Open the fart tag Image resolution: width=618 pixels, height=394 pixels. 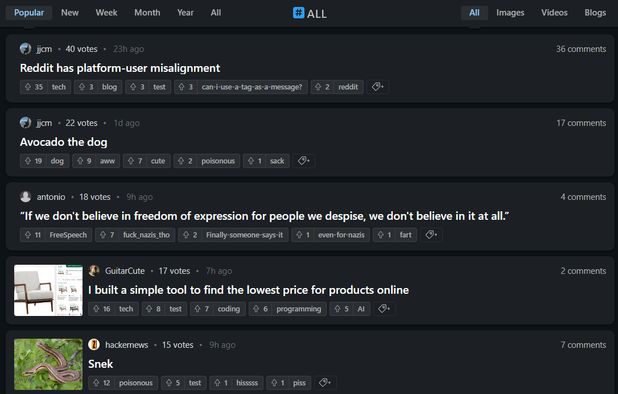[x=406, y=235]
